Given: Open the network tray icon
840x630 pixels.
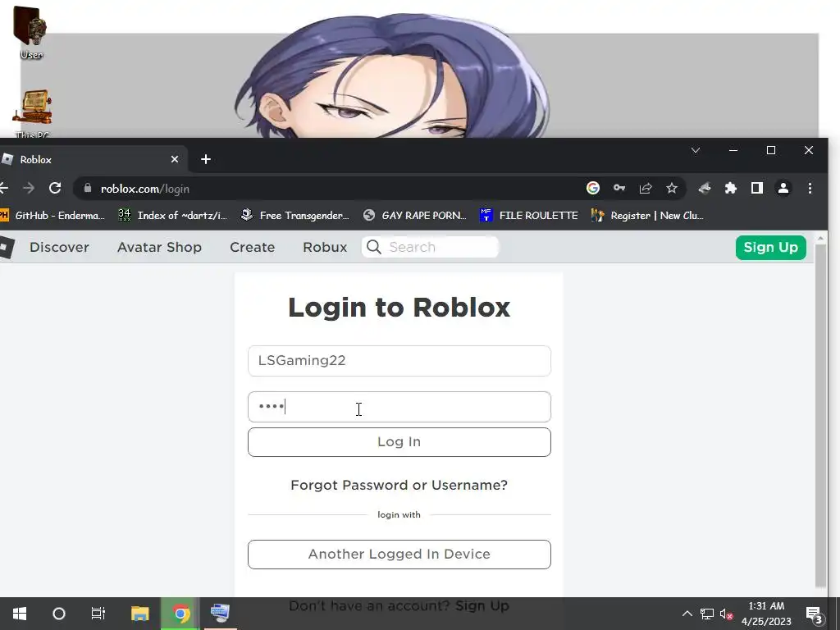Looking at the screenshot, I should click(707, 614).
